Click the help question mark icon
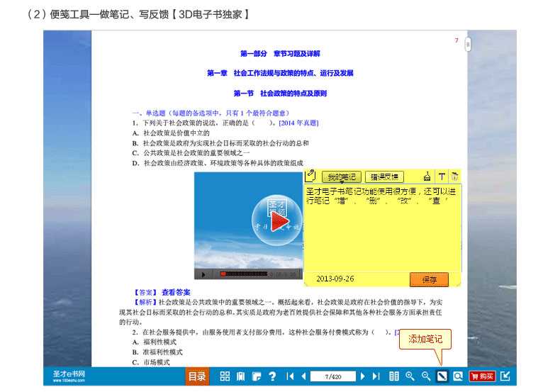This screenshot has width=560, height=392. click(x=272, y=376)
